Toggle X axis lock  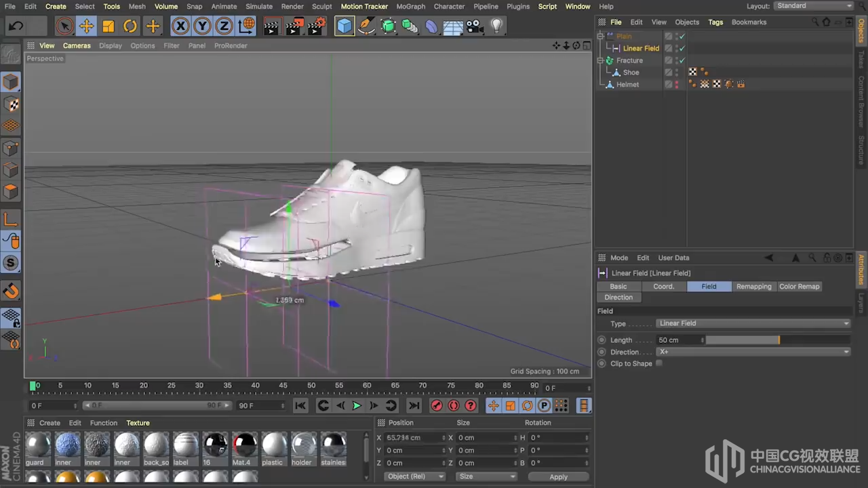pos(180,26)
